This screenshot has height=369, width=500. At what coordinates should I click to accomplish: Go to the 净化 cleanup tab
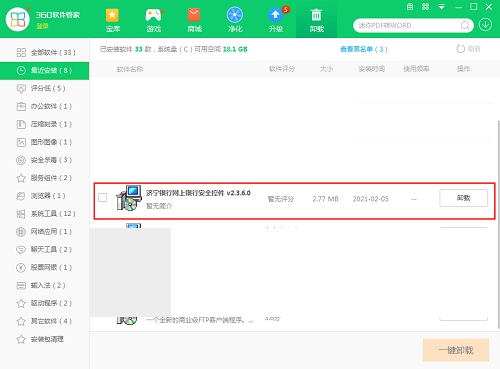pos(235,20)
